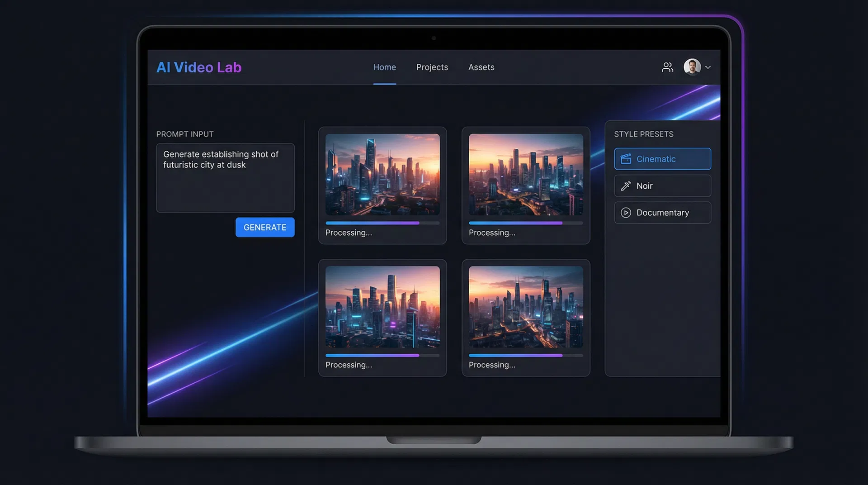The image size is (868, 485).
Task: Select the bottom-right city video thumbnail
Action: [526, 307]
